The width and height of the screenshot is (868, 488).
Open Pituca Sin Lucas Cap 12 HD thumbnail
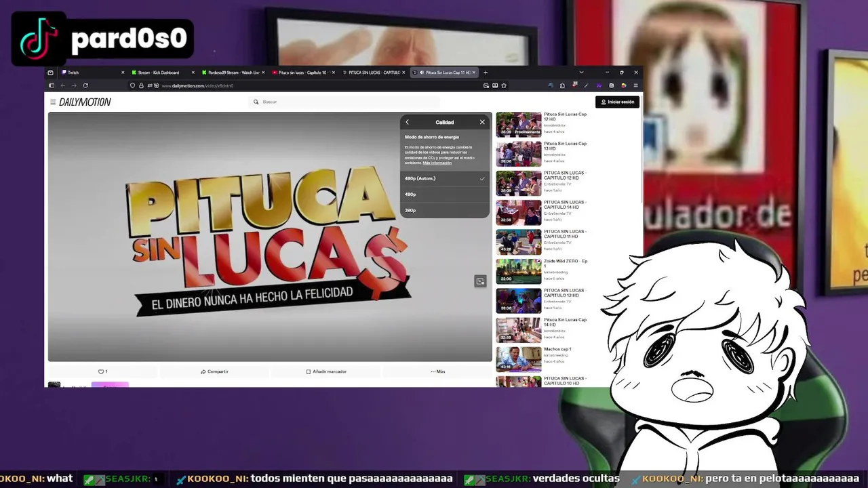point(519,125)
